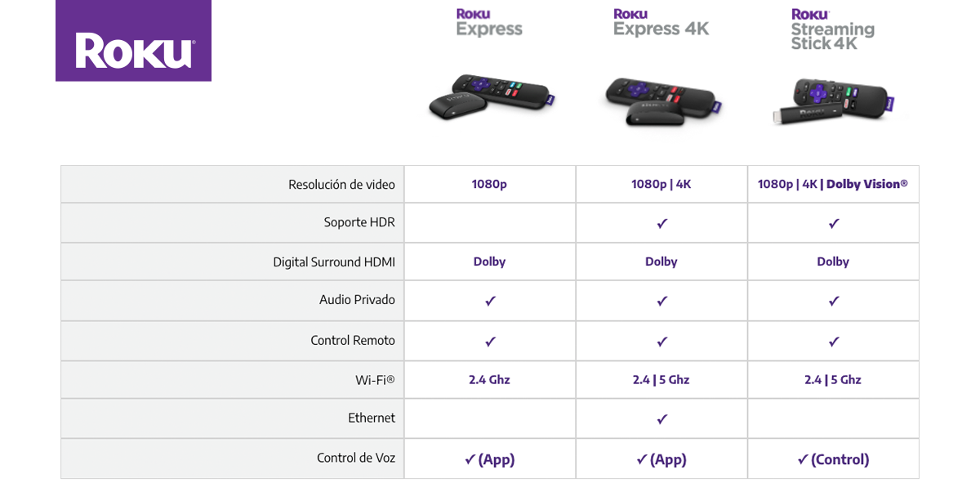The height and width of the screenshot is (483, 980).
Task: Click the Audio Privado checkmark for Streaming Stick 4K
Action: tap(834, 301)
